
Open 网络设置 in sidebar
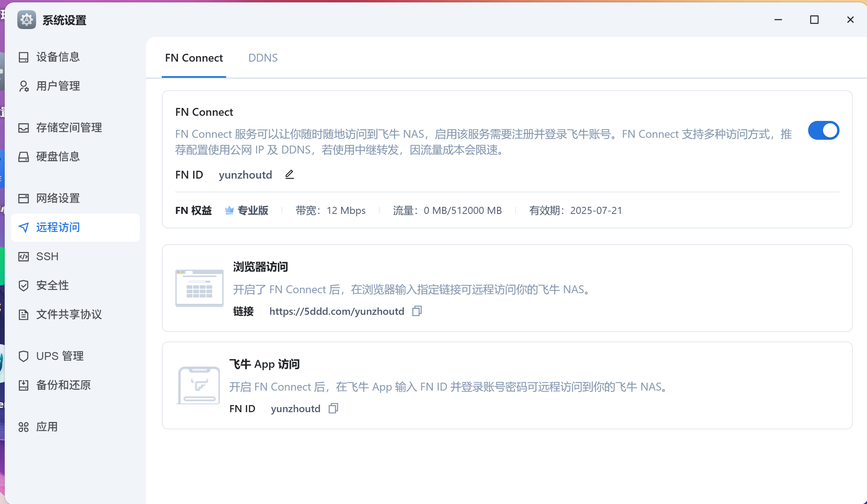58,198
